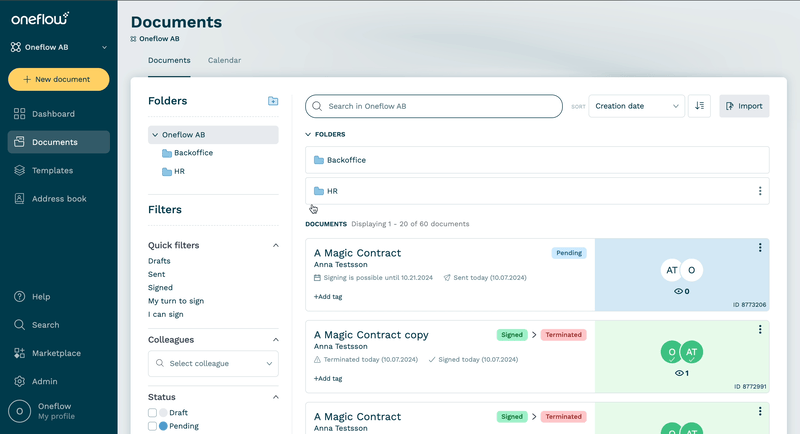Open the Creation date sort dropdown
The width and height of the screenshot is (800, 434).
click(636, 106)
